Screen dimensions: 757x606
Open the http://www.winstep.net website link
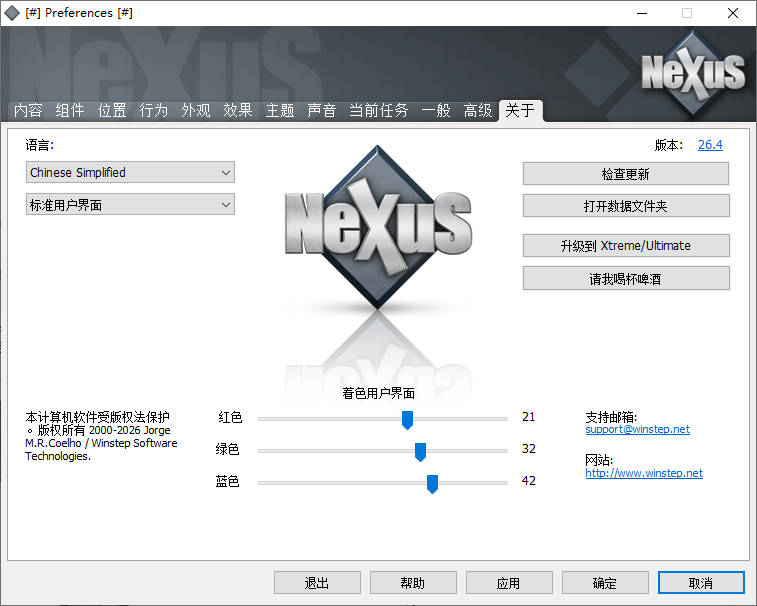644,473
